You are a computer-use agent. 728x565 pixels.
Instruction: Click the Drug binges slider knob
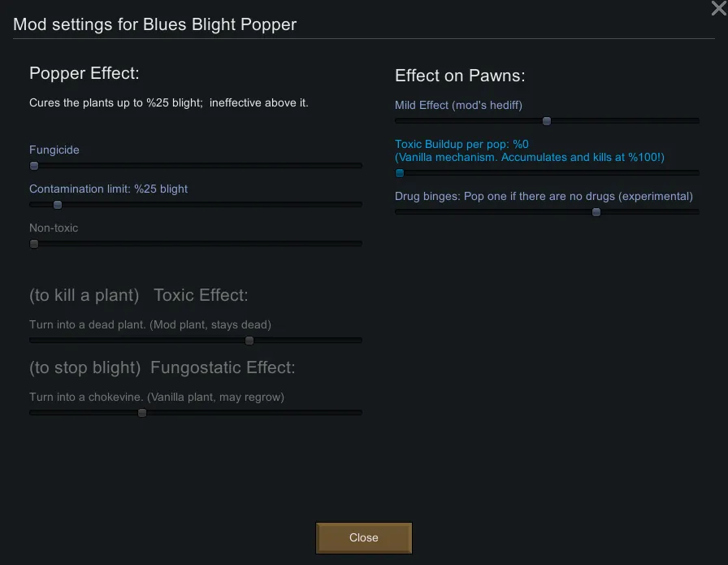point(596,212)
